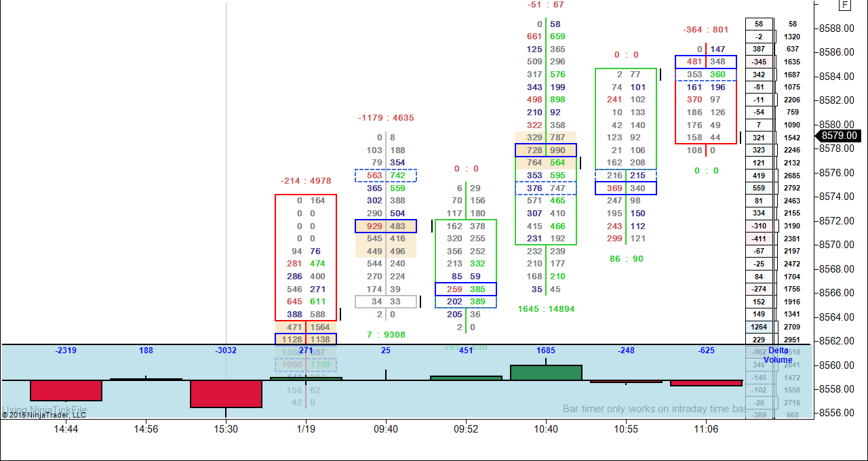Screen dimensions: 868x461
Task: Select the 10:40 time axis label
Action: point(546,428)
